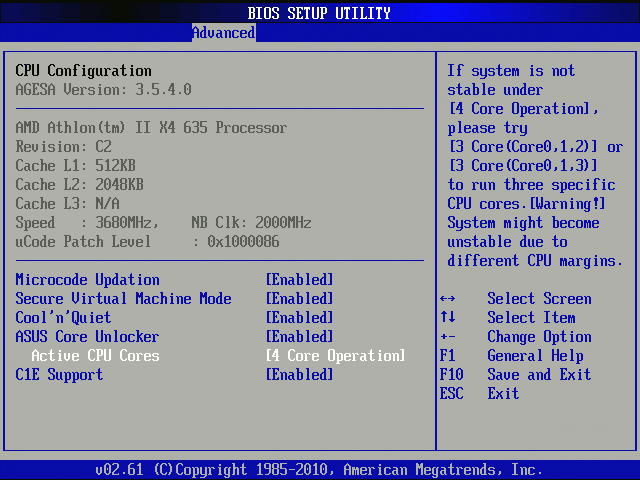
Task: Click the Cache L2: 2048KB line
Action: tap(80, 184)
